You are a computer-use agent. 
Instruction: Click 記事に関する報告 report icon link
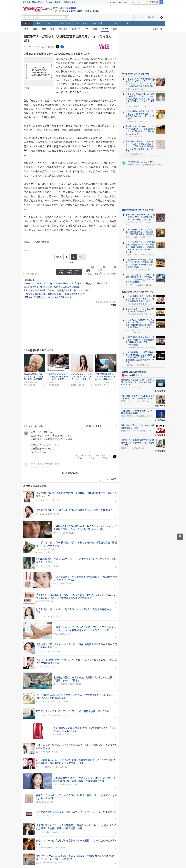(x=32, y=274)
